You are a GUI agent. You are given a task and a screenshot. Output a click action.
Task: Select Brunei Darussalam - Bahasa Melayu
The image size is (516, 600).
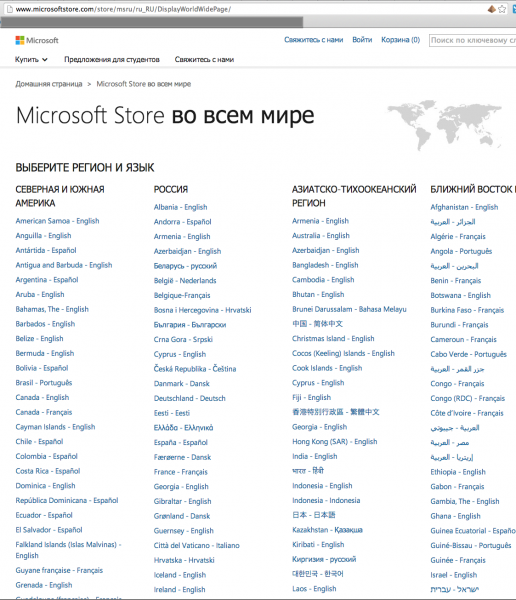[x=349, y=309]
